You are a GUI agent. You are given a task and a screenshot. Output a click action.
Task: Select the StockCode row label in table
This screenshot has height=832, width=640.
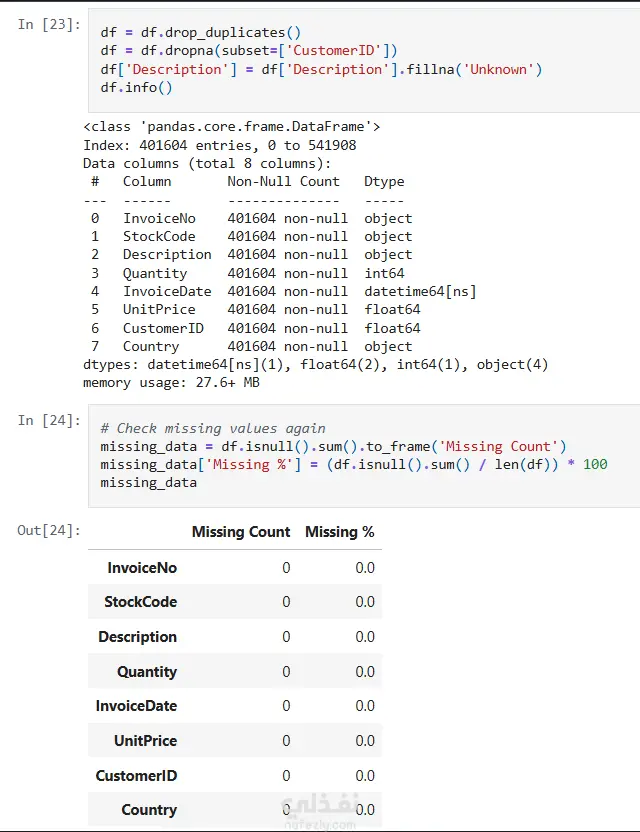point(140,602)
